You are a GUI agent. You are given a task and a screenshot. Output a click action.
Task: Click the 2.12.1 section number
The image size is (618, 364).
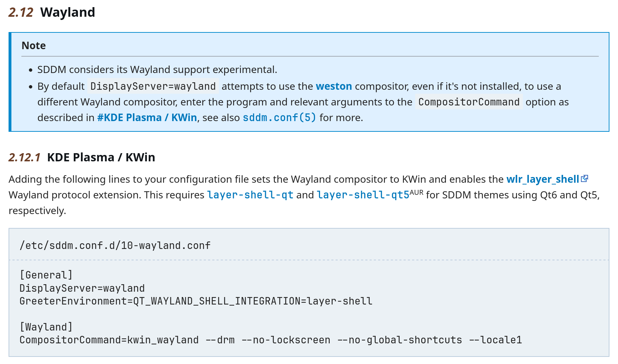(x=25, y=157)
